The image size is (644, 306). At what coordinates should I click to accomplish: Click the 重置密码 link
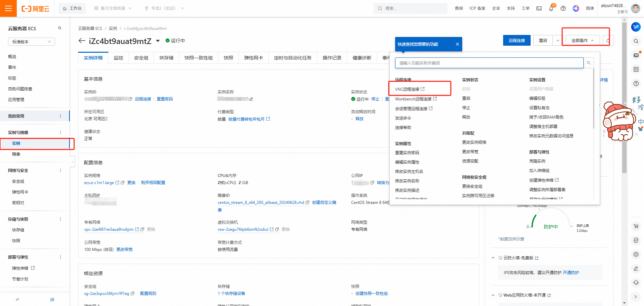tap(165, 99)
